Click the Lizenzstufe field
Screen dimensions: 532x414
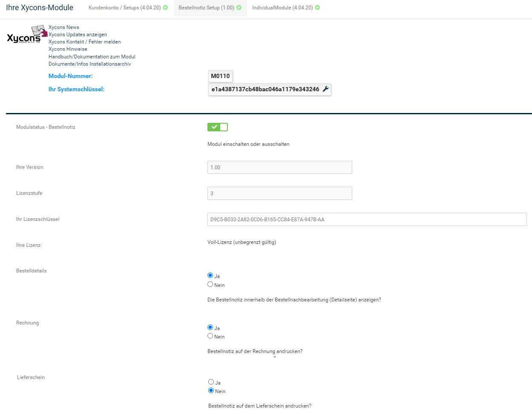click(x=280, y=194)
